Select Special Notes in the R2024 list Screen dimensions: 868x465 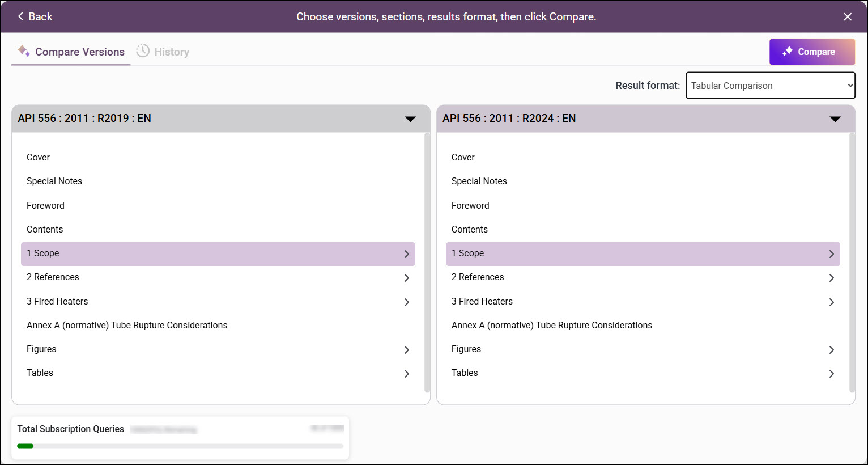[479, 181]
